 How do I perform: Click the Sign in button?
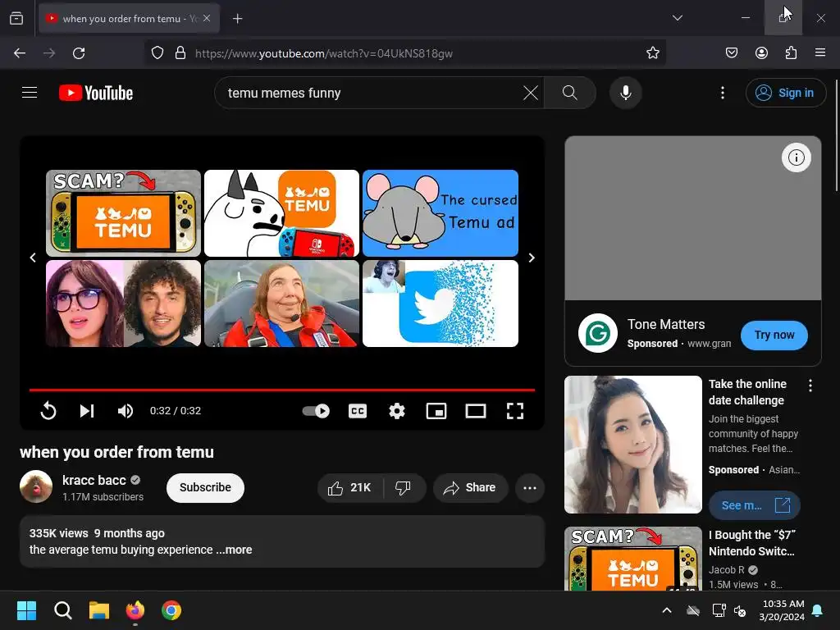(x=785, y=93)
